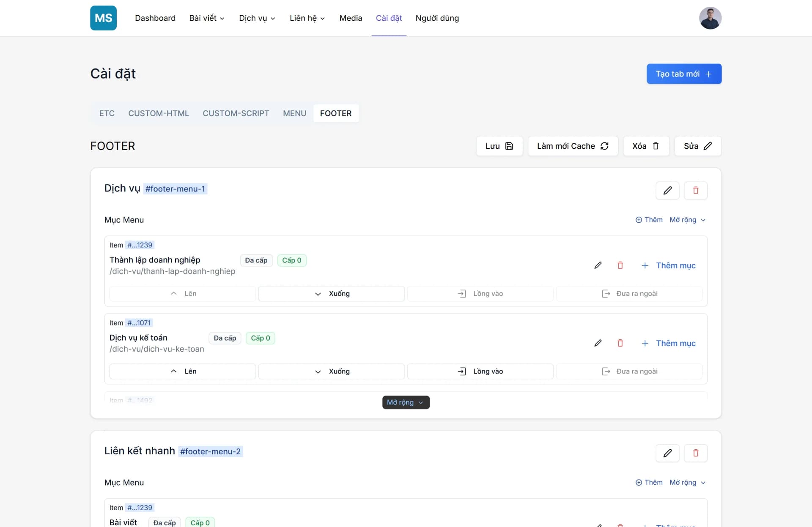Image resolution: width=812 pixels, height=527 pixels.
Task: Edit the Dịch vụ footer menu title
Action: click(667, 190)
